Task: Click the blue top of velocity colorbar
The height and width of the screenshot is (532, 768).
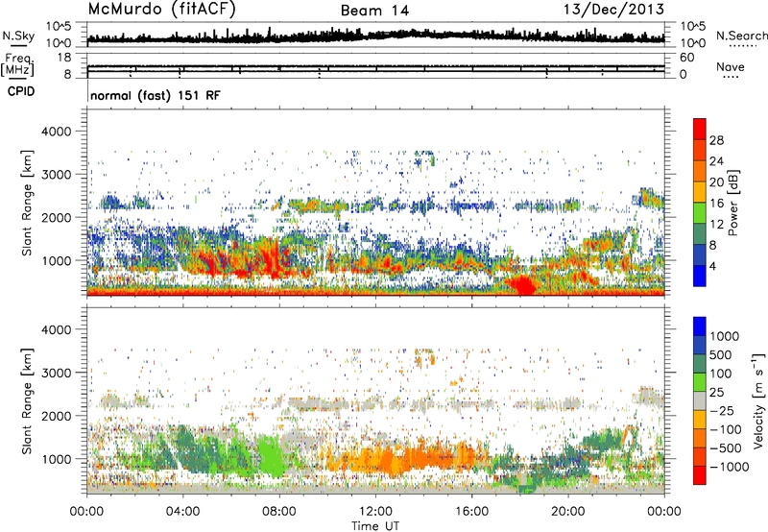Action: (700, 326)
